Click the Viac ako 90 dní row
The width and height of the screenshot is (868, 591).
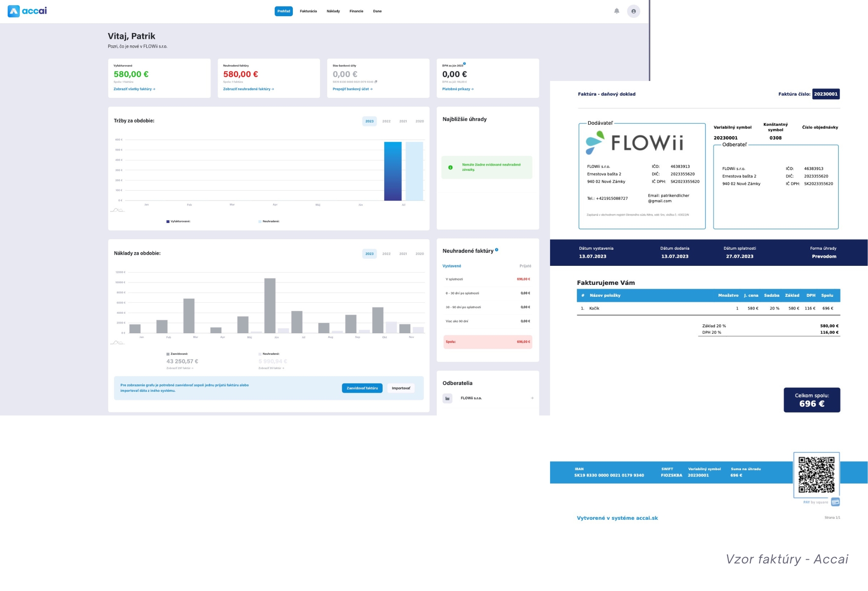(488, 321)
